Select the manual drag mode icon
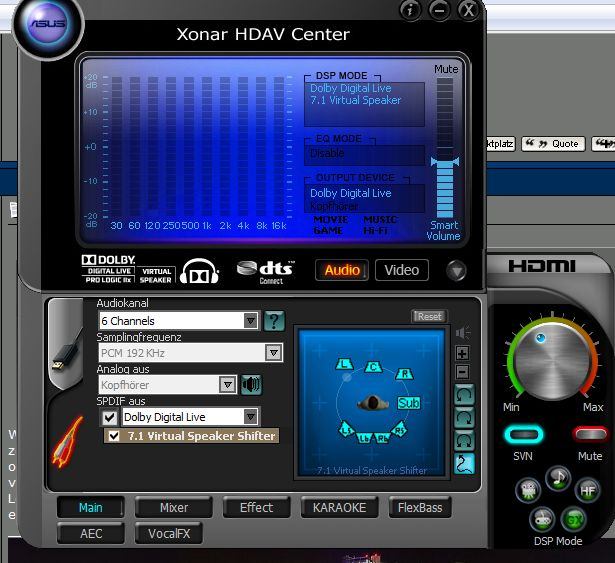The height and width of the screenshot is (563, 615). (464, 464)
